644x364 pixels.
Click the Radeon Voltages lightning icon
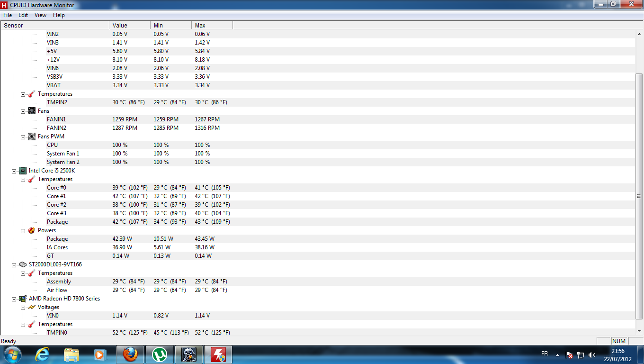[32, 307]
